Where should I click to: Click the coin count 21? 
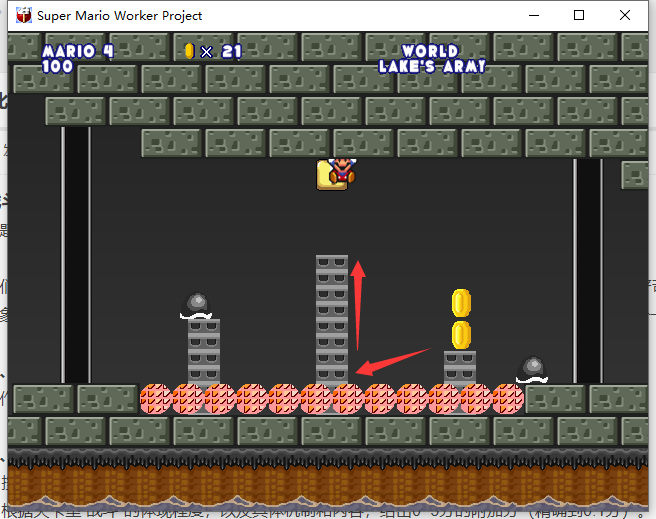pyautogui.click(x=231, y=51)
